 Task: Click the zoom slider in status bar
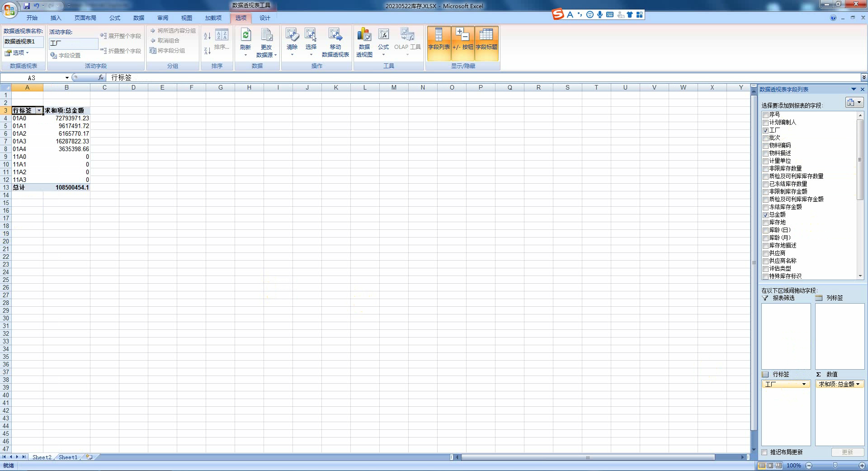(835, 466)
